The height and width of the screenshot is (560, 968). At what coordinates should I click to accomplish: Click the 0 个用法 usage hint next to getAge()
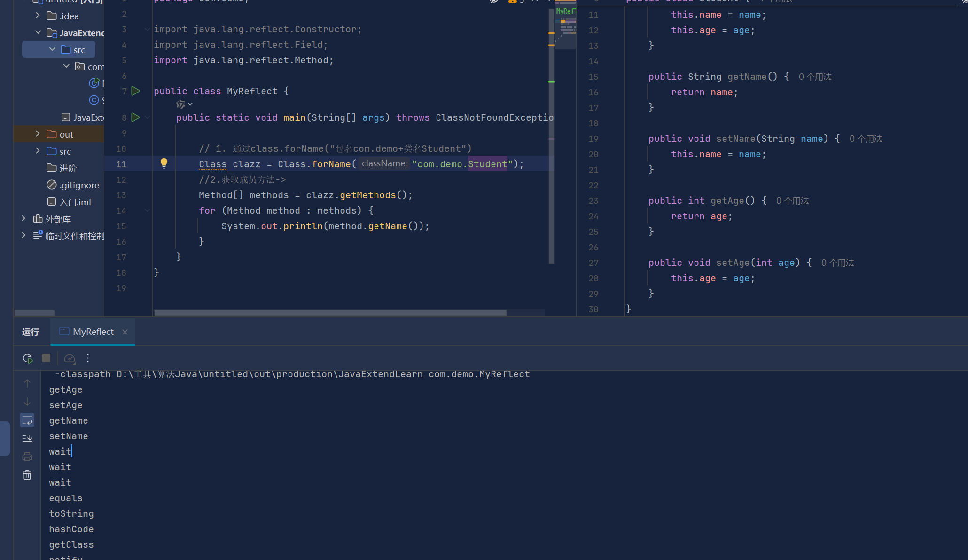(x=793, y=201)
